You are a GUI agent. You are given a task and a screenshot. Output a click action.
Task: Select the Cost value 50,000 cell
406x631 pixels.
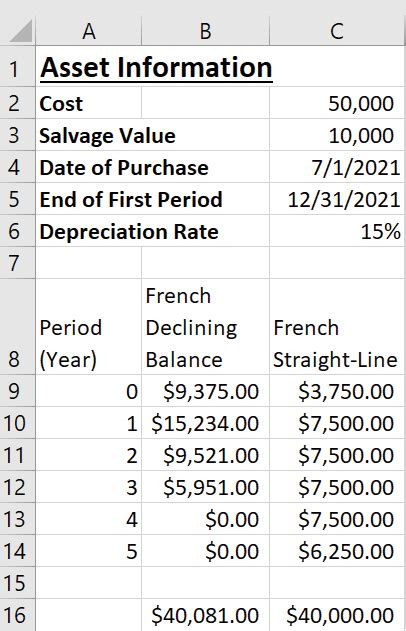pos(337,103)
